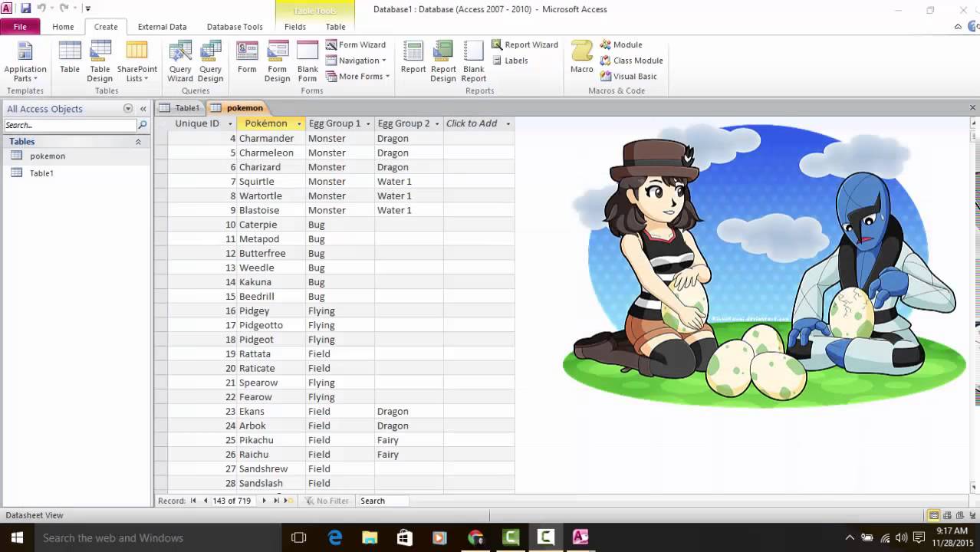Expand the Navigation forms dropdown
The width and height of the screenshot is (980, 552).
coord(356,61)
